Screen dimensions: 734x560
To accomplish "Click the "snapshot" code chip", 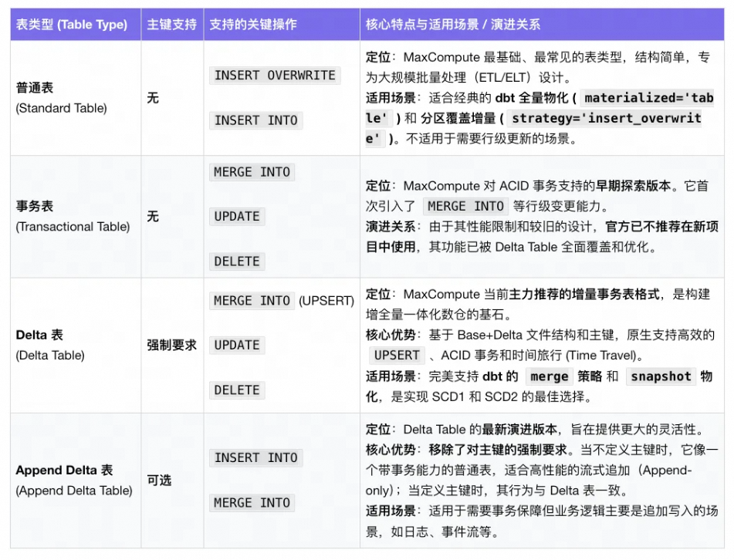I will pos(661,376).
